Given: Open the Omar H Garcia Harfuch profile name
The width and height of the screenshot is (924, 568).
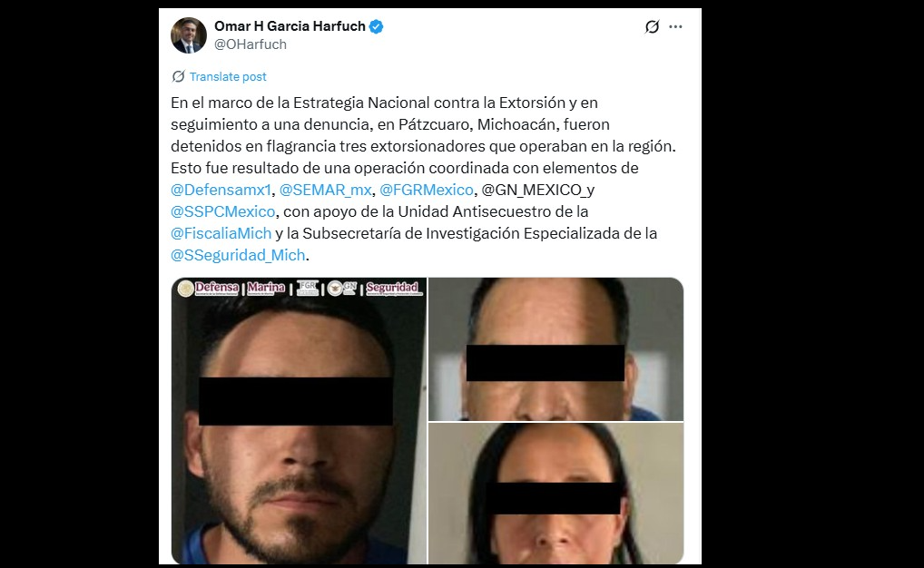Looking at the screenshot, I should 290,26.
